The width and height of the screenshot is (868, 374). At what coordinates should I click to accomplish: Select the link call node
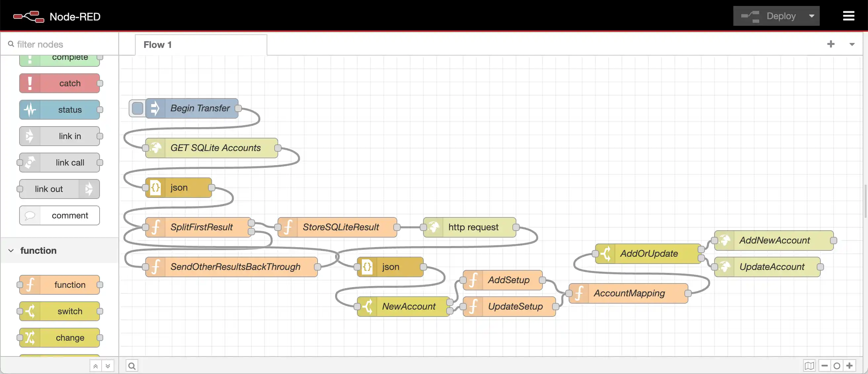[x=59, y=162]
